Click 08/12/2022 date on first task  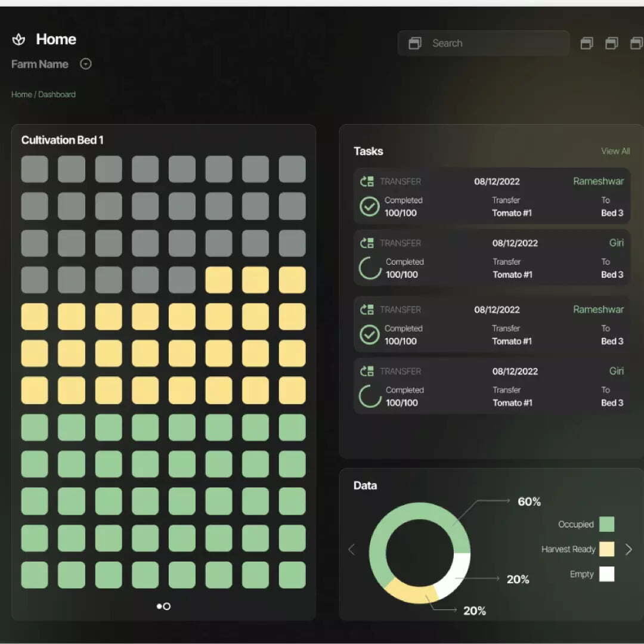[497, 181]
